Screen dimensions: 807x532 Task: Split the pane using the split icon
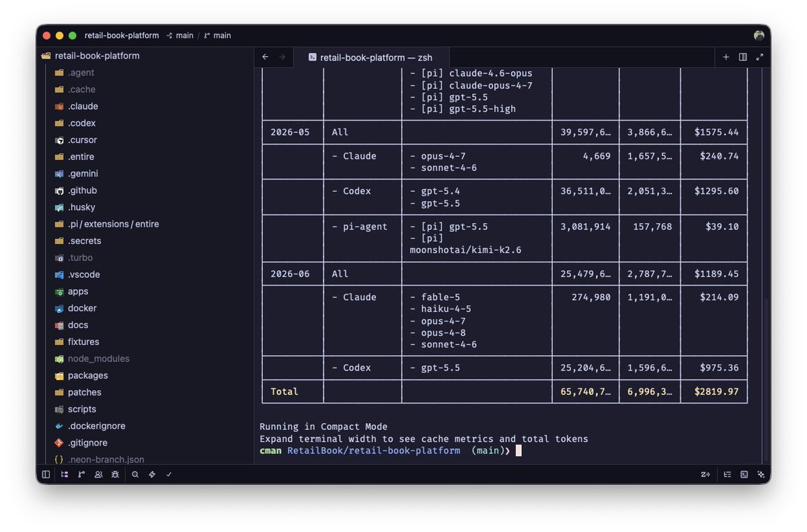pos(743,57)
